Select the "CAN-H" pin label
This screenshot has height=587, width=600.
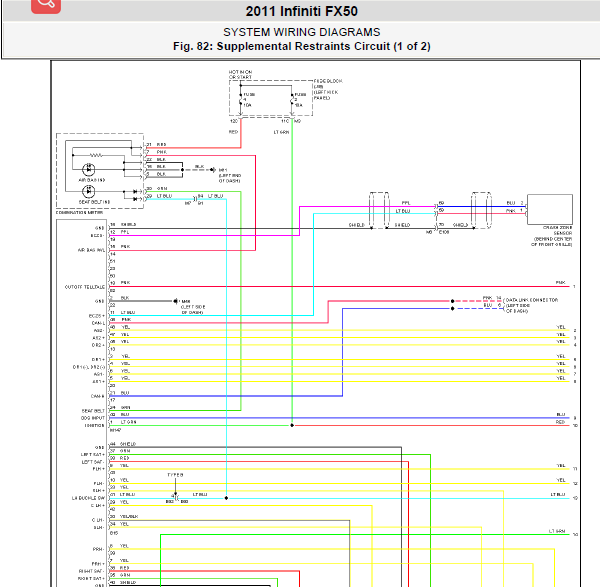[98, 396]
